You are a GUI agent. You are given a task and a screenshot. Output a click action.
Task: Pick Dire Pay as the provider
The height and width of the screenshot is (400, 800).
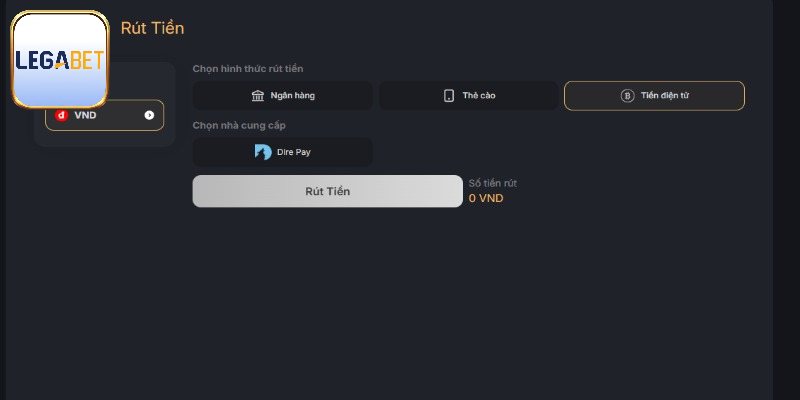click(282, 152)
